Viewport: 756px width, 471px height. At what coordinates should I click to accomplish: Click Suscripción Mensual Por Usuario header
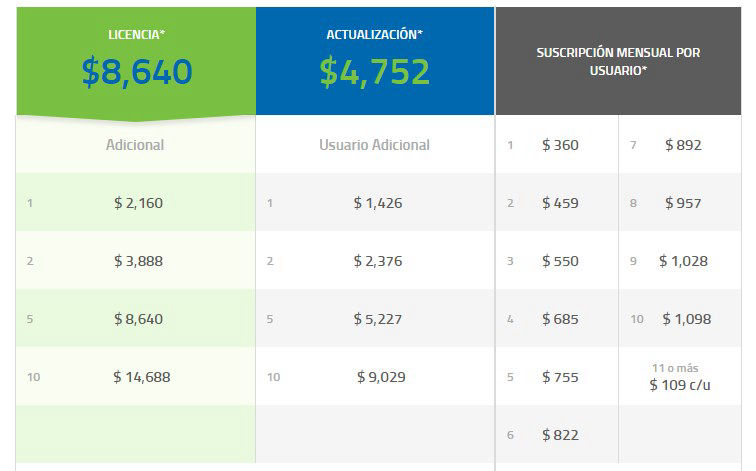coord(618,61)
